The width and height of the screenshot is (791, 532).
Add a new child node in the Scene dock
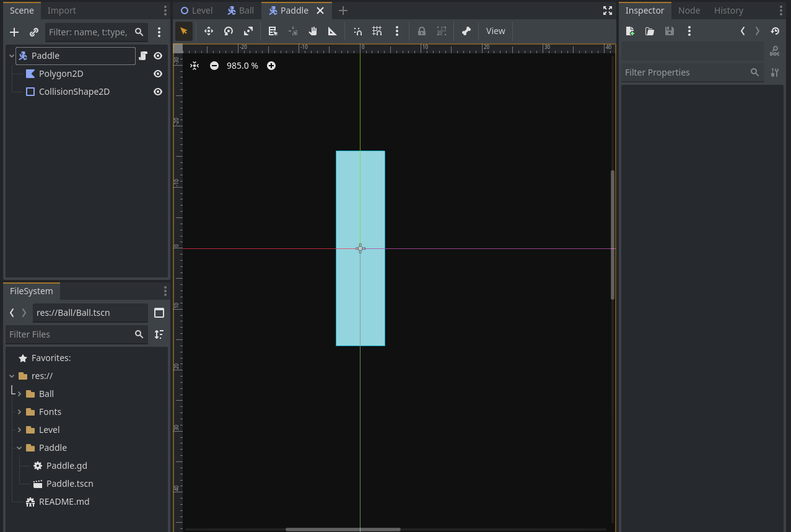14,32
